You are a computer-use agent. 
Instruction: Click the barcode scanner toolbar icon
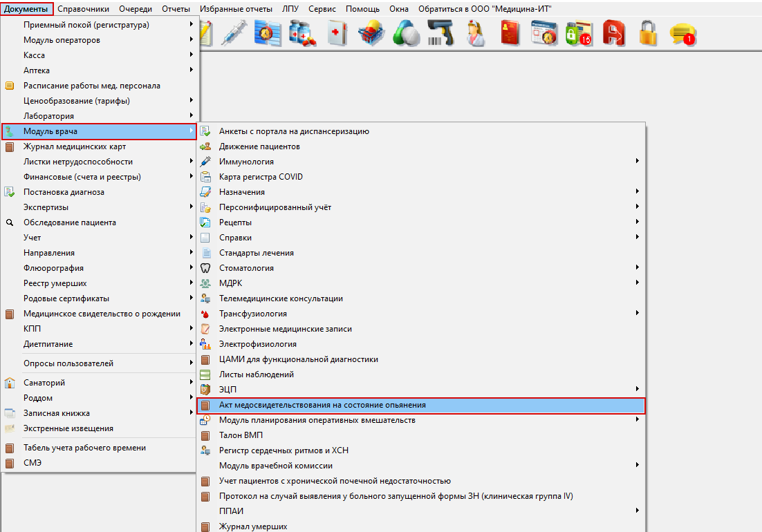pos(440,33)
